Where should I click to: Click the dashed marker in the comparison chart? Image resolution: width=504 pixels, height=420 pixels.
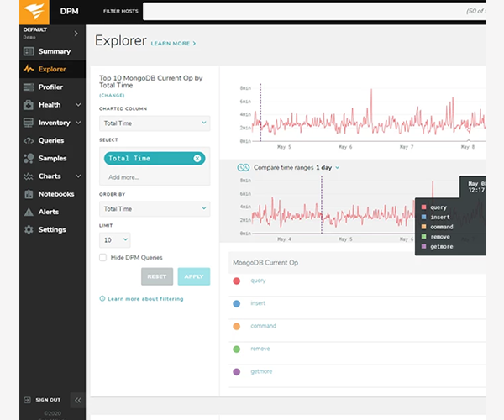322,205
